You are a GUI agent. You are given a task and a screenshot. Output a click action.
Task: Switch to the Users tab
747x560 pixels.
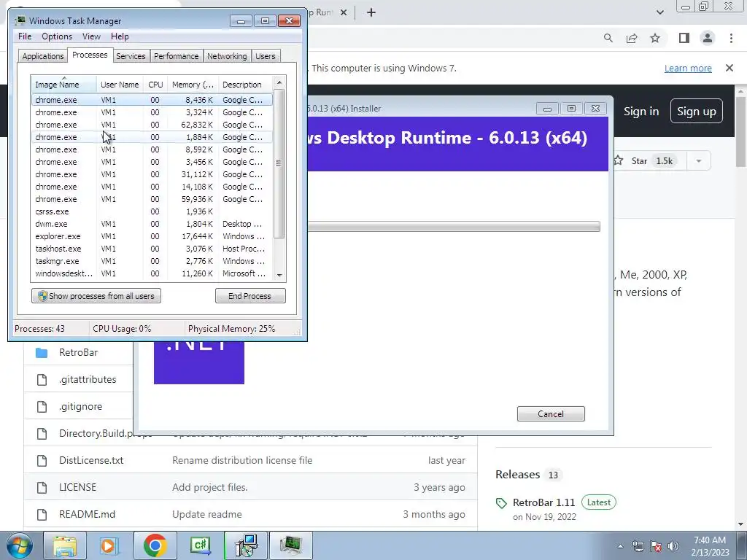[x=266, y=56]
